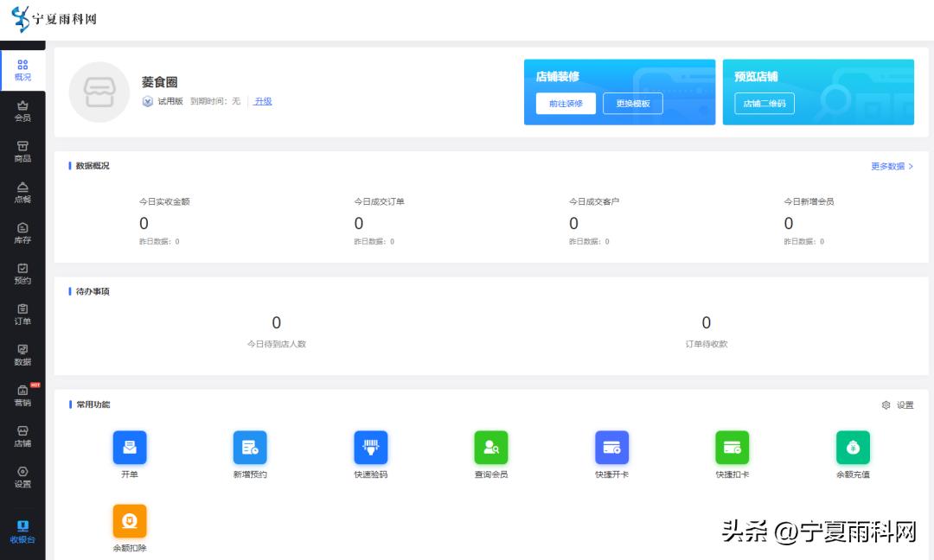打开收银台入口
Screen dimensions: 934x560
click(22, 531)
